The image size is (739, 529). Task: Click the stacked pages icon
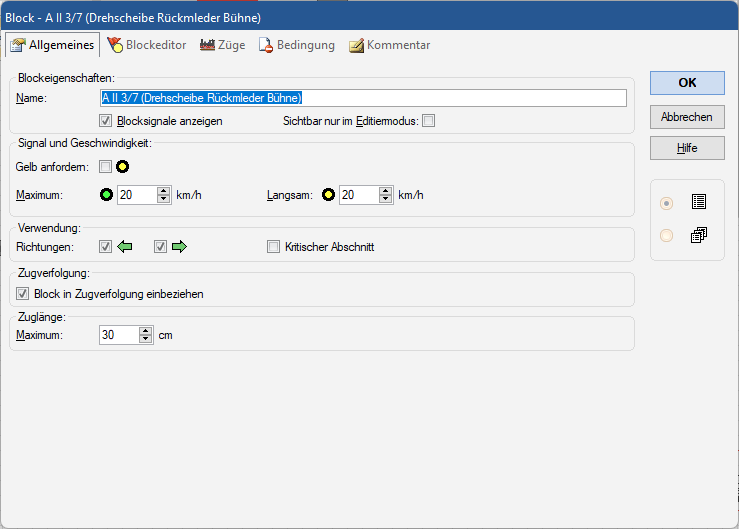[699, 236]
